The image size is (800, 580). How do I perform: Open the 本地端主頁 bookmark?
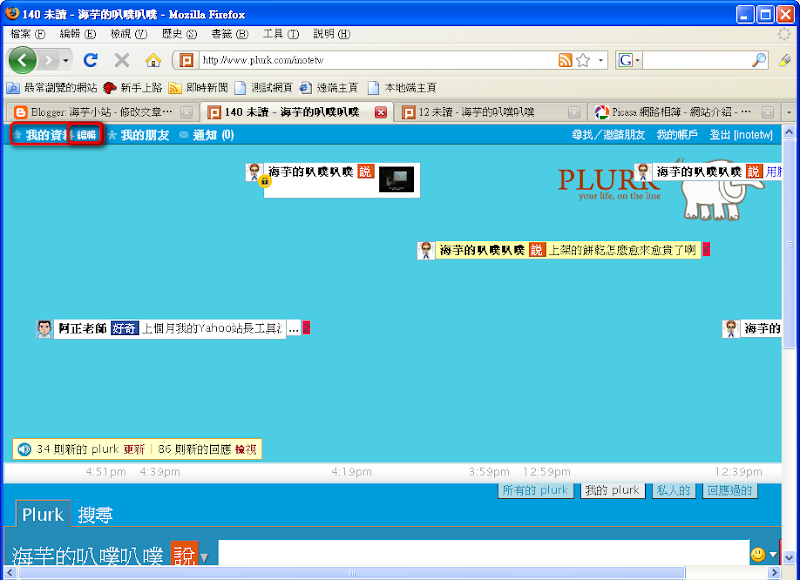[x=402, y=88]
